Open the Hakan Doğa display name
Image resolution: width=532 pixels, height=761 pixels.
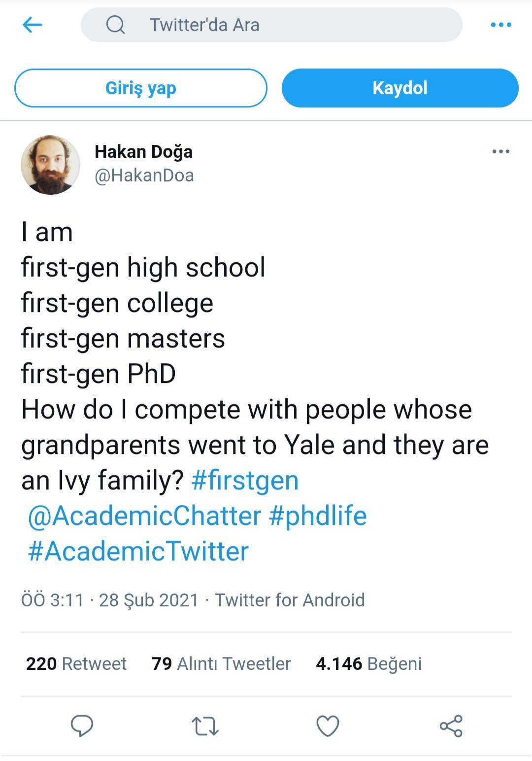(x=143, y=151)
